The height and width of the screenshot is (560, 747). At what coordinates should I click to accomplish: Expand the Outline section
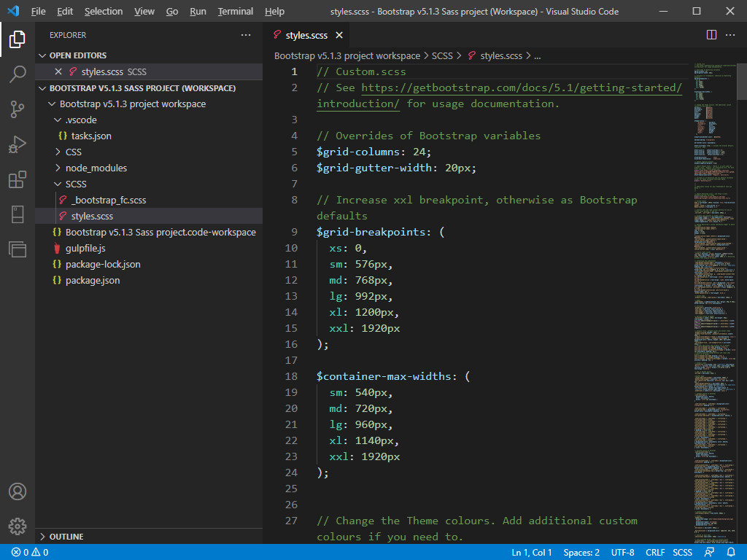coord(150,536)
